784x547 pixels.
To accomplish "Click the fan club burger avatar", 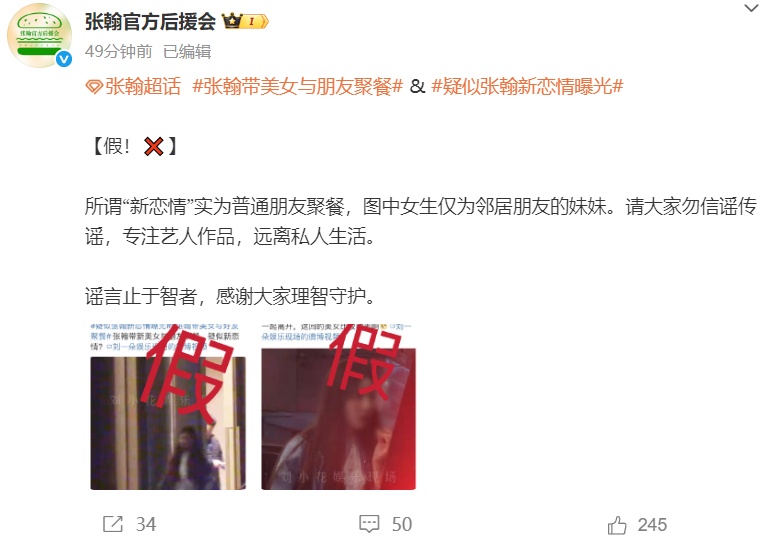I will [x=39, y=36].
